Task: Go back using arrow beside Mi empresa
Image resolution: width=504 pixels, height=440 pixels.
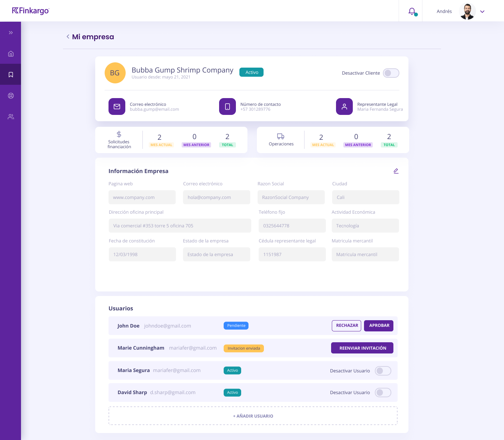Action: pos(68,36)
